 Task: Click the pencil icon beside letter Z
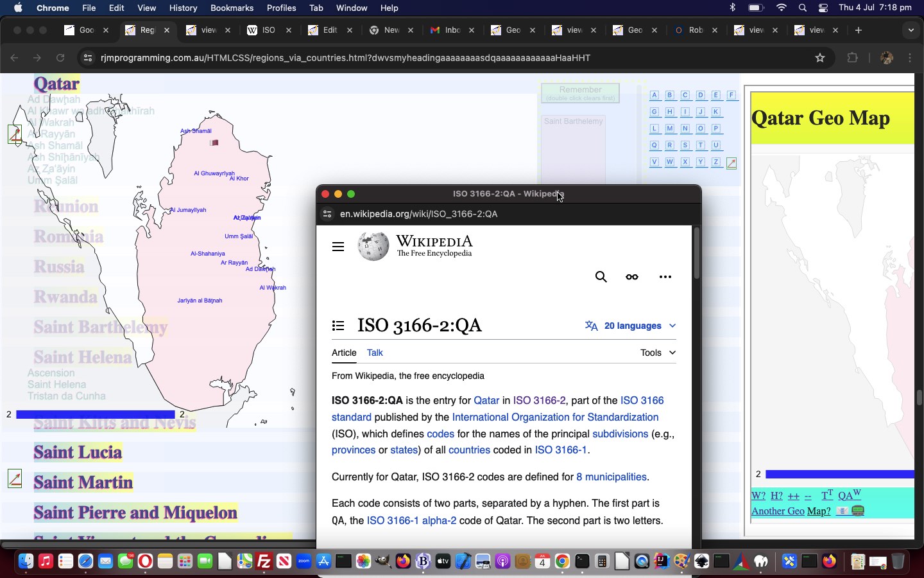point(732,163)
